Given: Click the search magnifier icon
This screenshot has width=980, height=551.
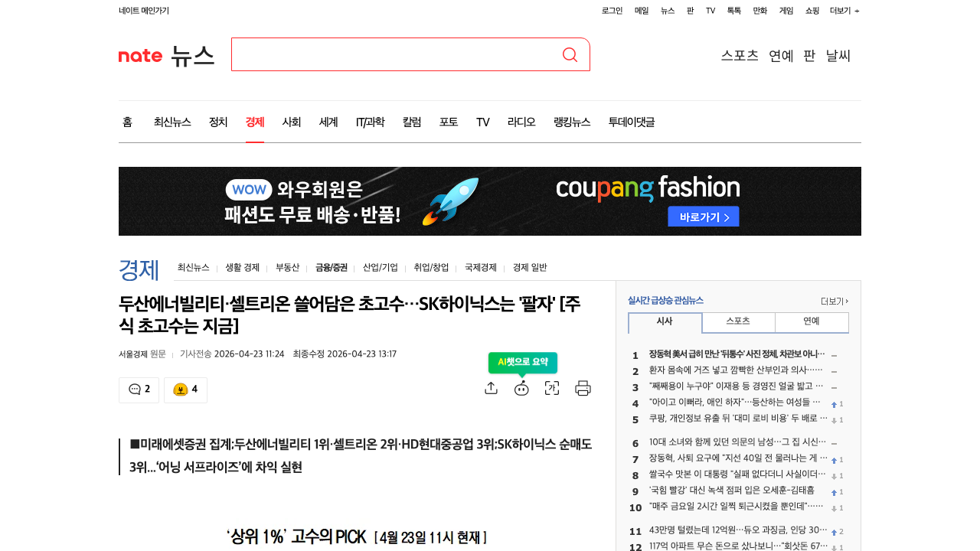Looking at the screenshot, I should point(570,54).
